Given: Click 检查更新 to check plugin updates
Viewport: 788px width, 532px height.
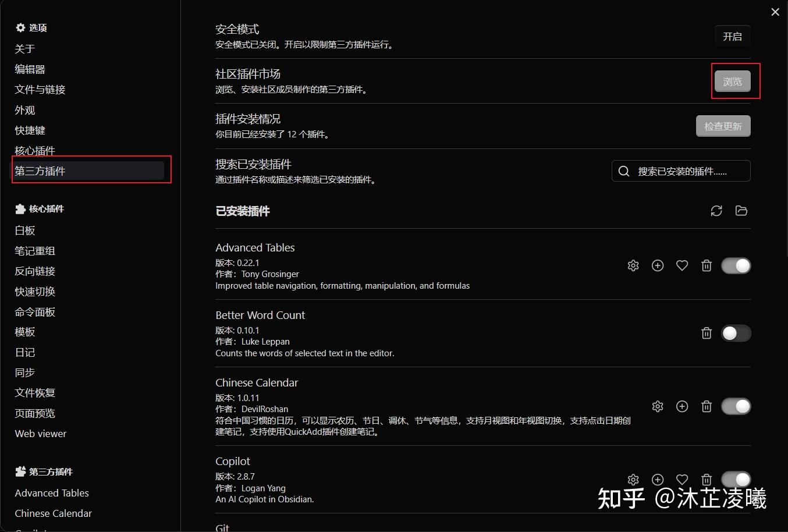Looking at the screenshot, I should 723,126.
